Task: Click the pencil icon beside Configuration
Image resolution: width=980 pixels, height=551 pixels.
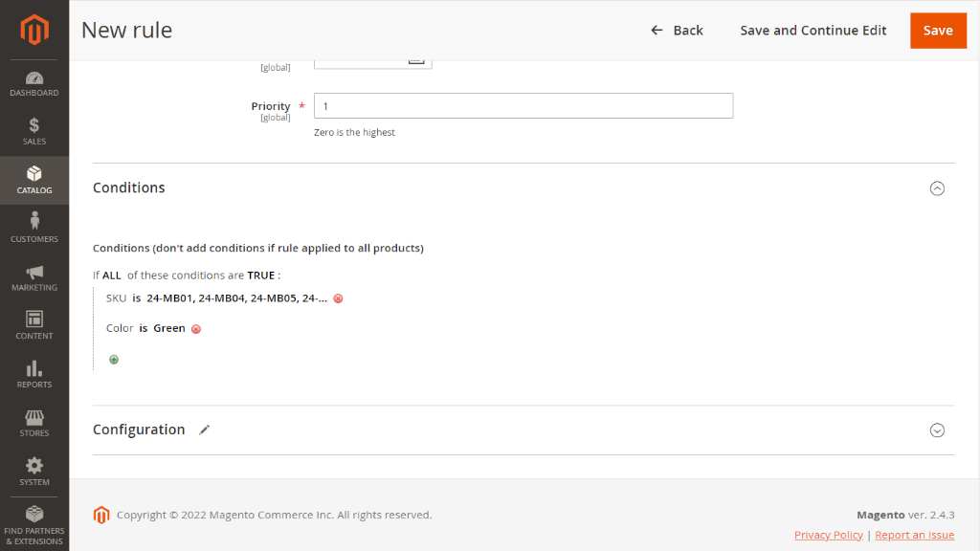Action: point(205,430)
